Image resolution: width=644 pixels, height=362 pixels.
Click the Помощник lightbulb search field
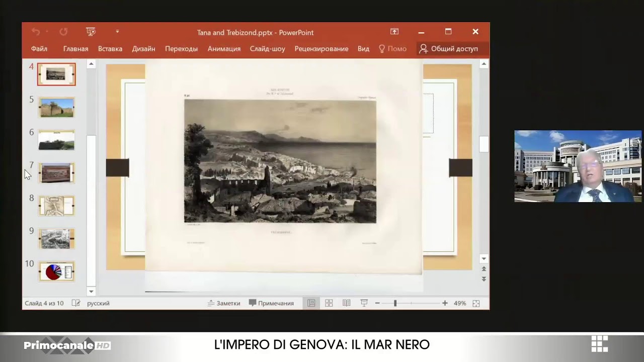(x=392, y=49)
